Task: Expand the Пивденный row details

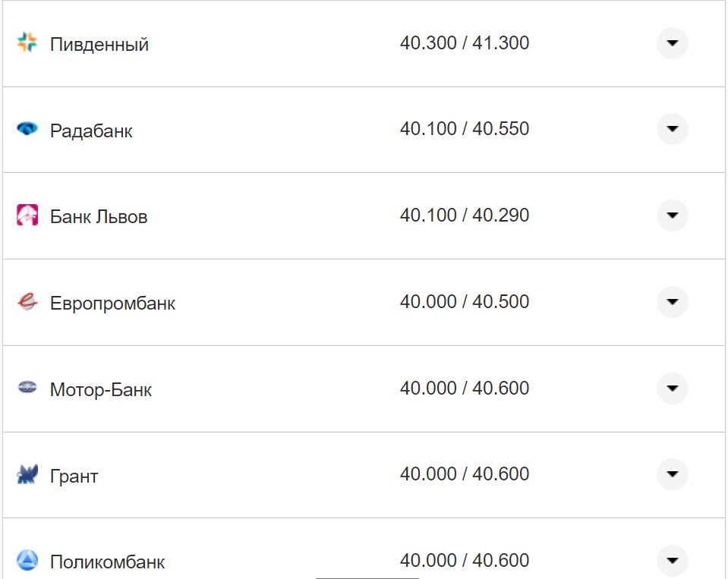Action: click(x=672, y=43)
